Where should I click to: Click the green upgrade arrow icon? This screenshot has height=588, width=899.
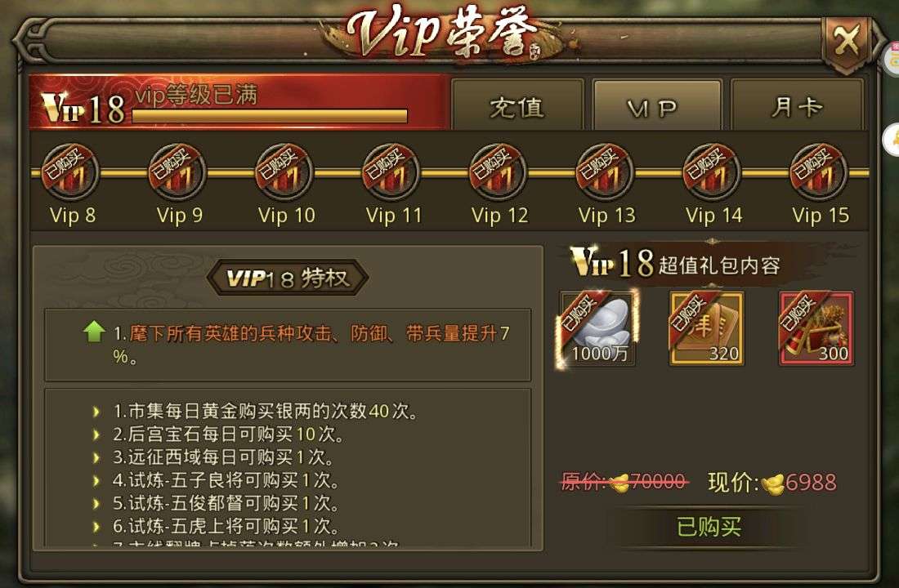(94, 332)
